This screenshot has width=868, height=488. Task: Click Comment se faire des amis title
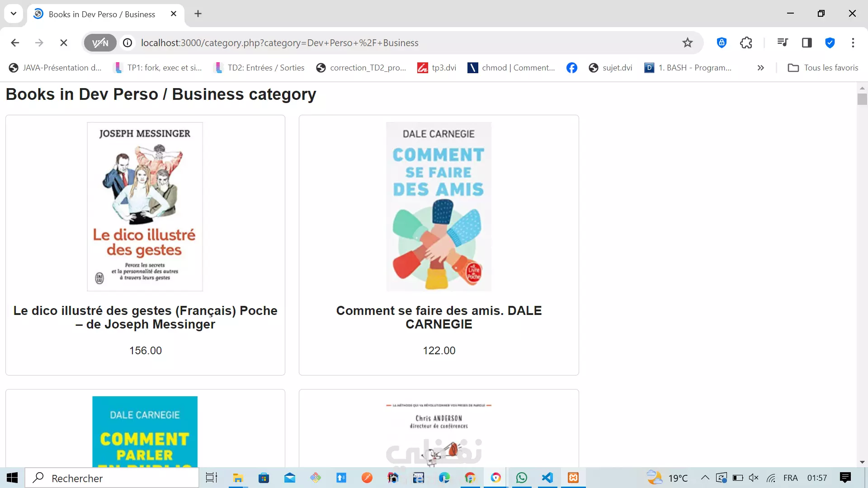point(439,317)
